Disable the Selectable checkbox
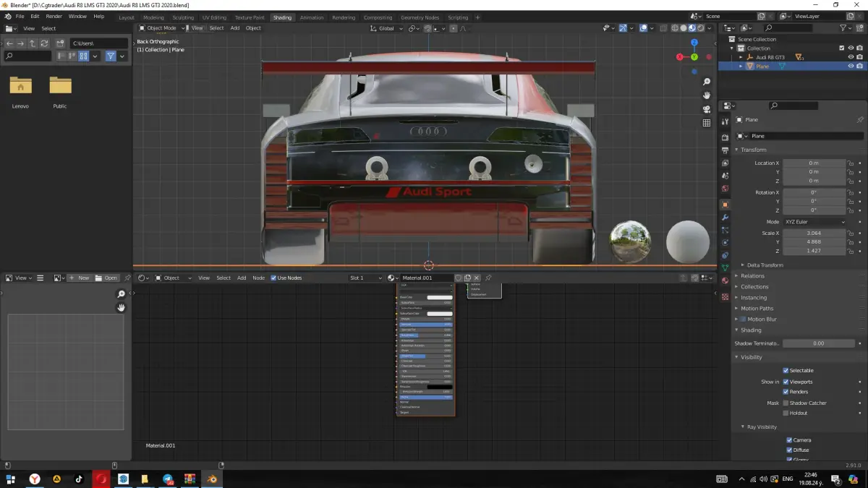Image resolution: width=868 pixels, height=488 pixels. 786,370
